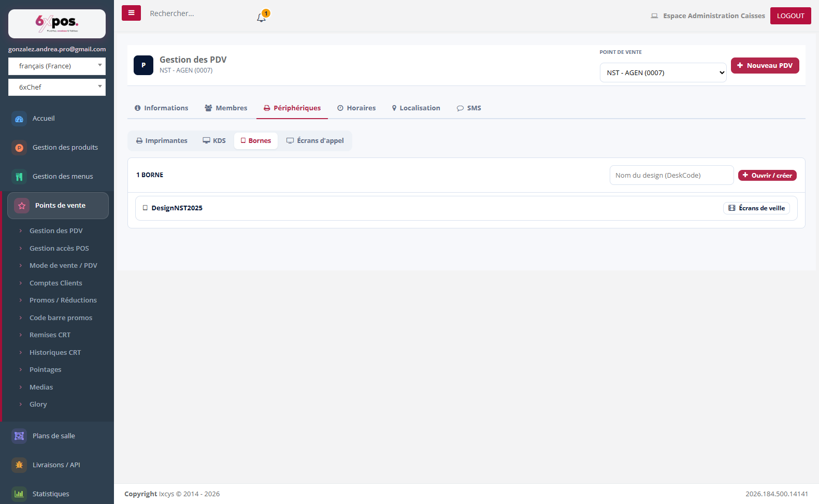
Task: Click the 6xpos logo
Action: [x=57, y=23]
